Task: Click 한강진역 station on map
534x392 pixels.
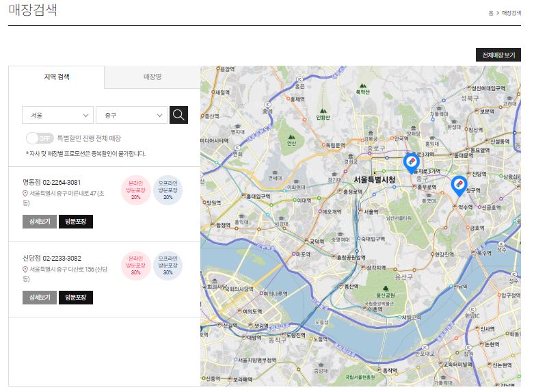Action: [x=442, y=254]
